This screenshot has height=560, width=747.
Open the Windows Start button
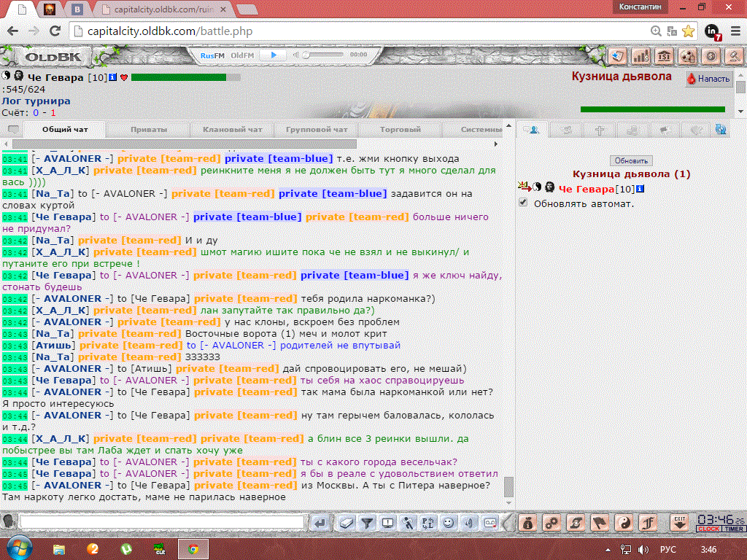(x=20, y=549)
